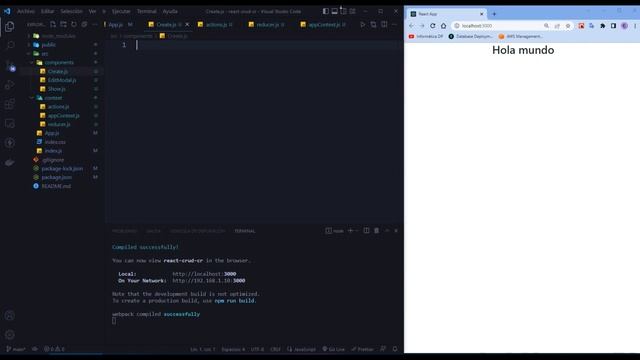This screenshot has height=360, width=640.
Task: Open the Explorer view in the activity bar
Action: click(x=10, y=27)
